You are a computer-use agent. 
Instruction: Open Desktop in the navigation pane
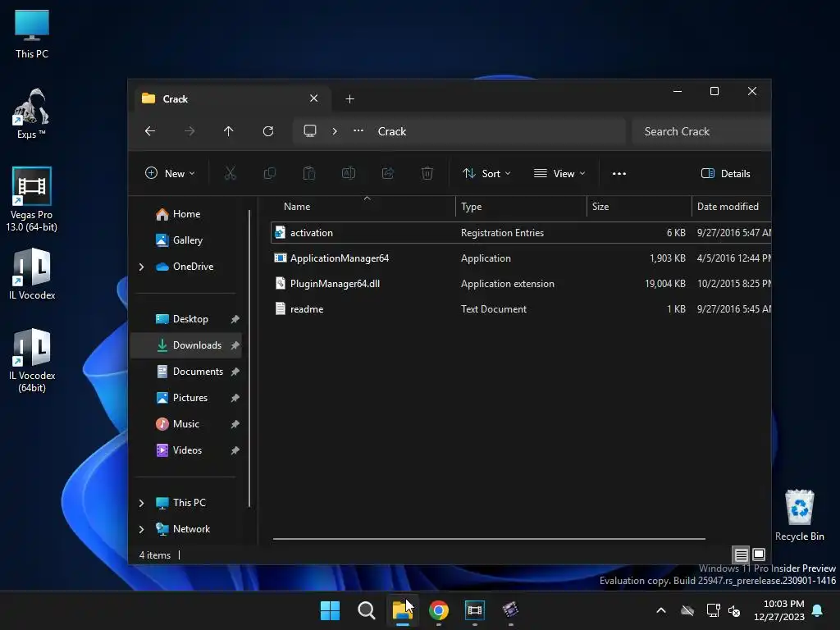[x=185, y=319]
